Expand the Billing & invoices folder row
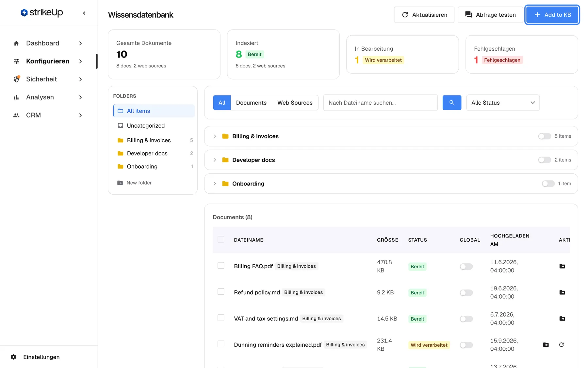The height and width of the screenshot is (368, 588). tap(215, 136)
